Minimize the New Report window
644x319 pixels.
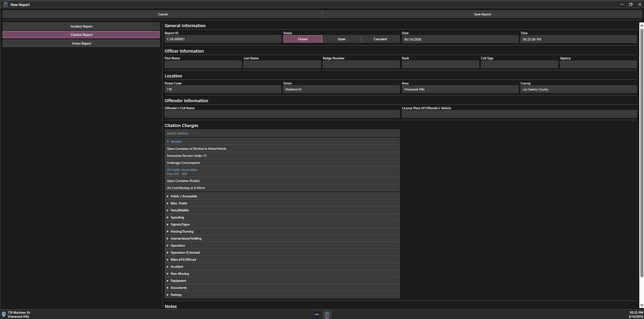(622, 4)
